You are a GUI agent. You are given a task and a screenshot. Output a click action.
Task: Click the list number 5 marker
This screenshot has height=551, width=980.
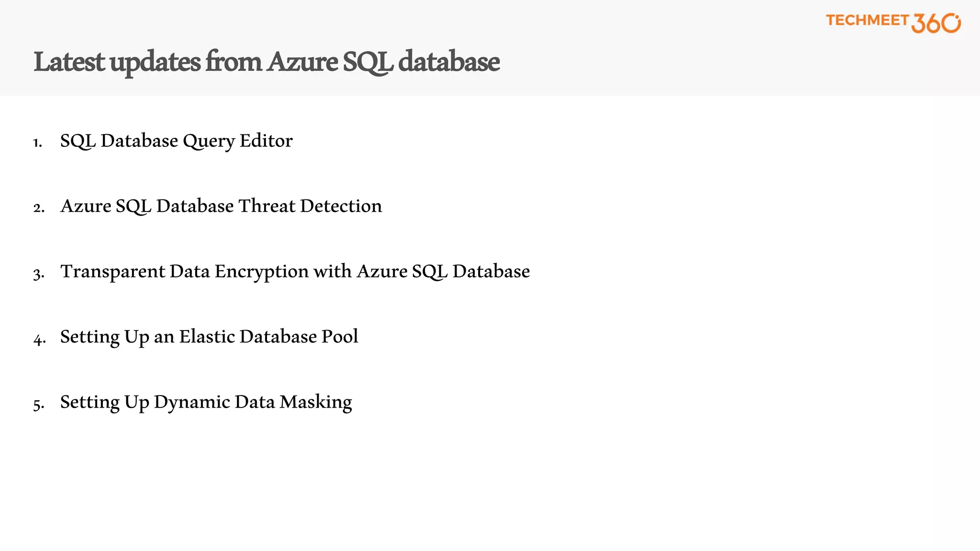39,405
